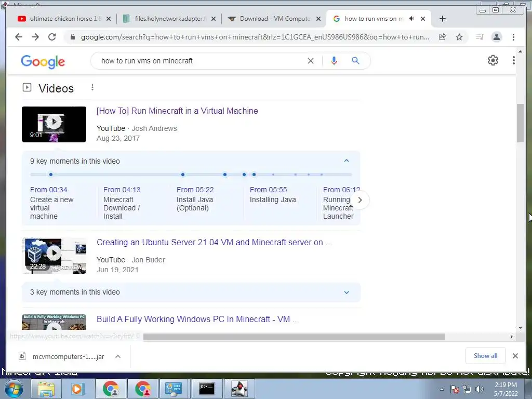Close the files.holynetworkadapter tab

[x=214, y=19]
